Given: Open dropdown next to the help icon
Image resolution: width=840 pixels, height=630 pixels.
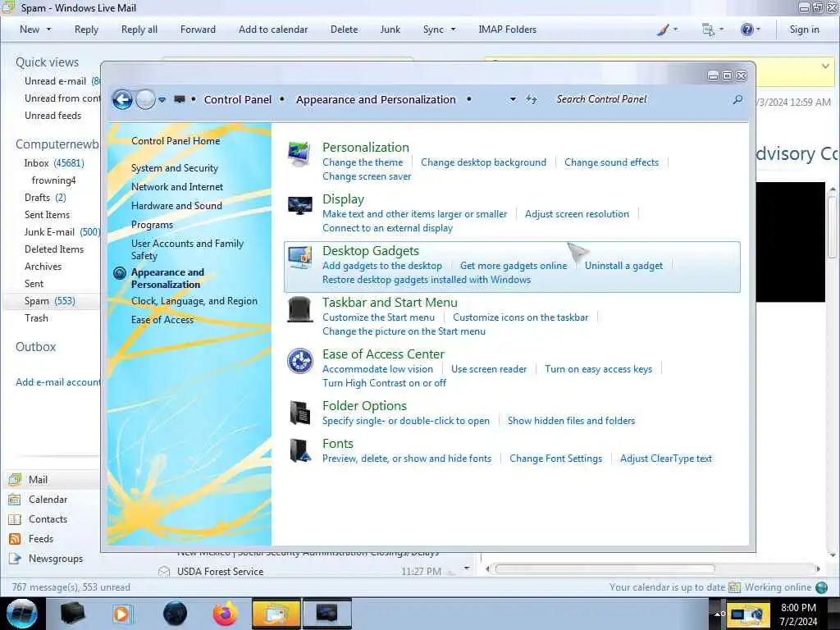Looking at the screenshot, I should point(758,30).
